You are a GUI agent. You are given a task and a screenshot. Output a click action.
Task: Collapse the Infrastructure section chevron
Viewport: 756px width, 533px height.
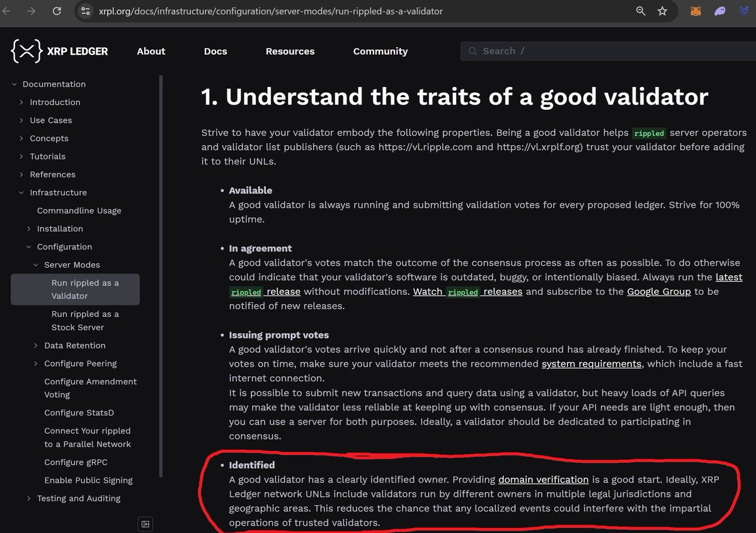click(21, 193)
